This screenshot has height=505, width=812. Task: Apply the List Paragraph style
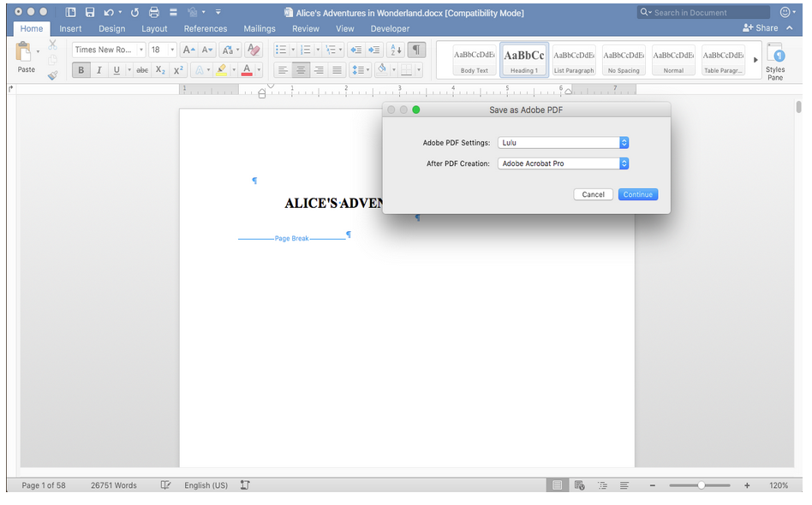(x=574, y=60)
